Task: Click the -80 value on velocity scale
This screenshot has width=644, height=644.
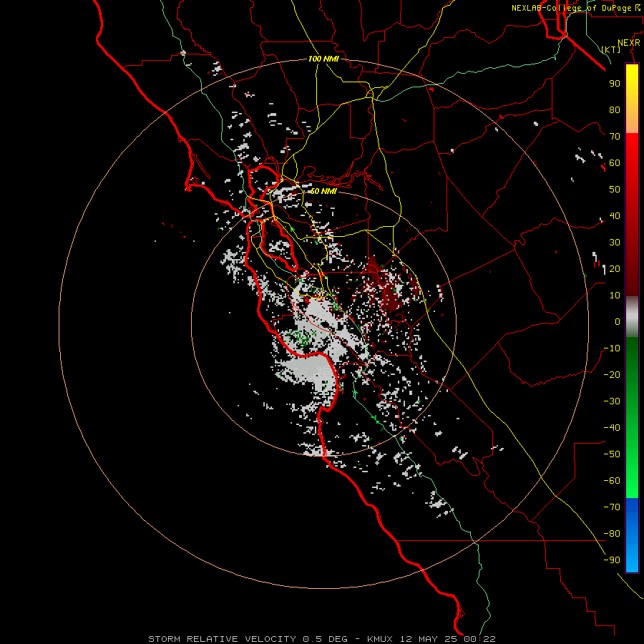Action: [612, 534]
